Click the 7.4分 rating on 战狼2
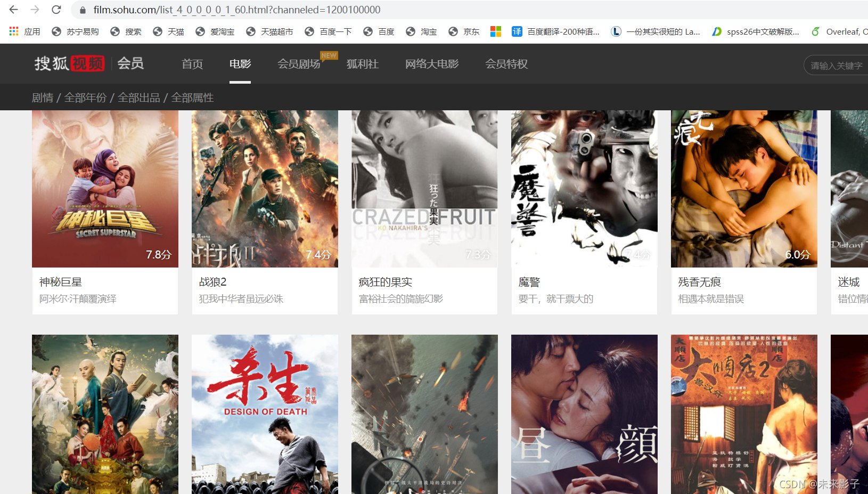The height and width of the screenshot is (494, 868). pyautogui.click(x=318, y=255)
